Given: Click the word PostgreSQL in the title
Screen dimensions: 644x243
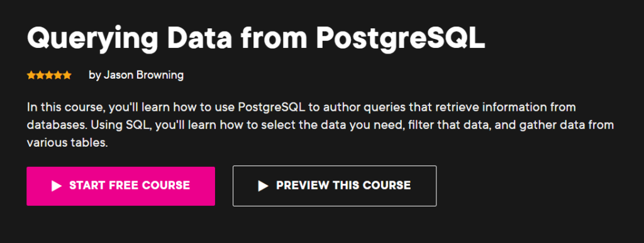Looking at the screenshot, I should 401,38.
